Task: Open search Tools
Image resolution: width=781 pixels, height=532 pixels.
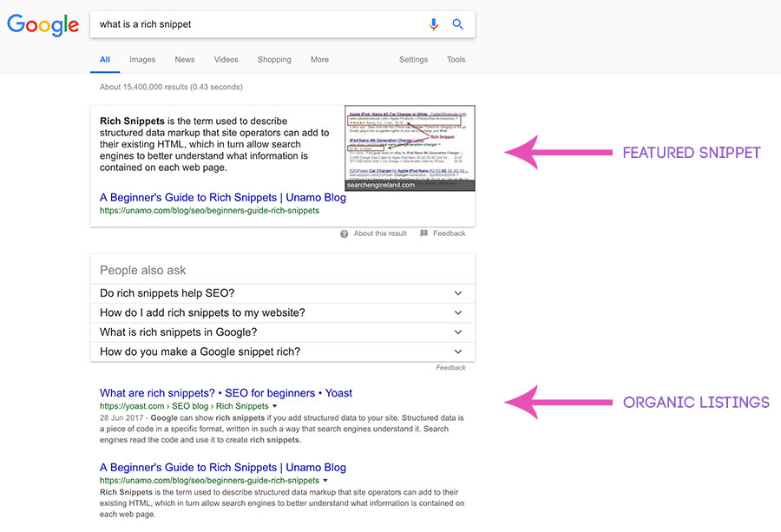Action: (x=456, y=60)
